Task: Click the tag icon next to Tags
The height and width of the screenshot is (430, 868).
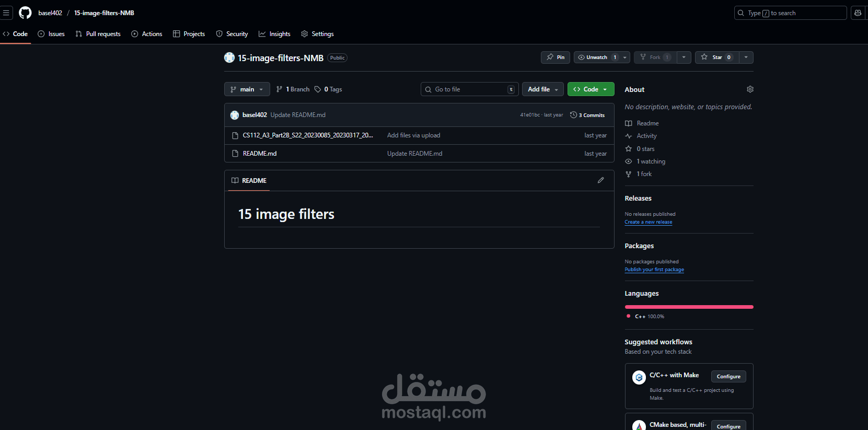Action: 318,89
